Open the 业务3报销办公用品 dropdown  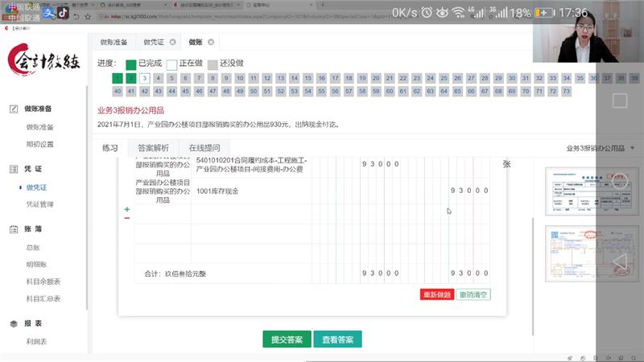click(600, 148)
